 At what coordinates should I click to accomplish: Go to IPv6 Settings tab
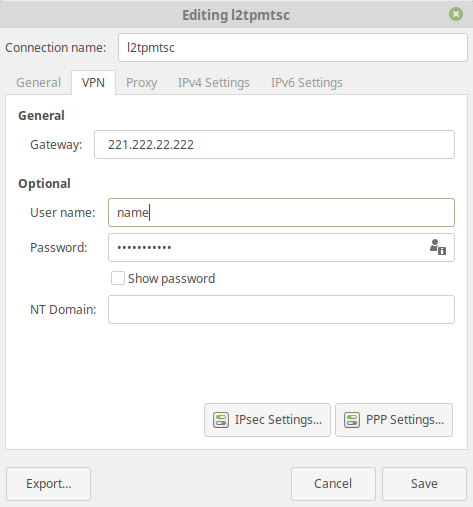307,83
